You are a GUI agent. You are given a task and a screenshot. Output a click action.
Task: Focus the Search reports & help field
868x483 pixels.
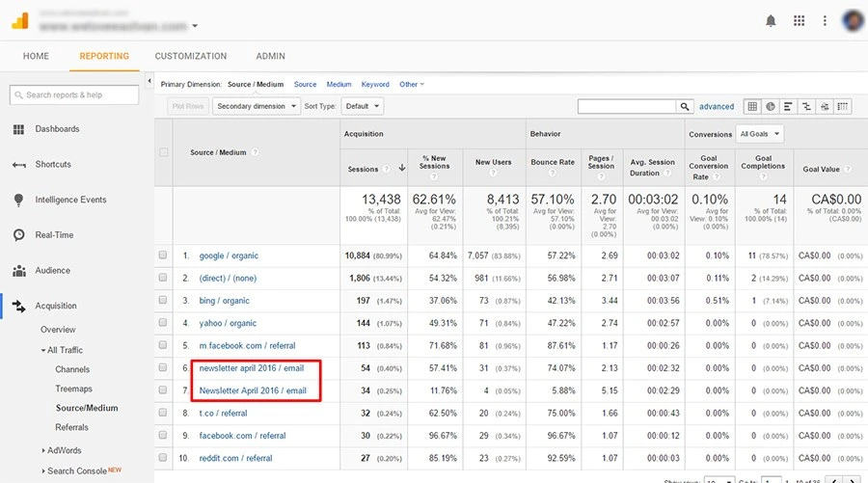point(74,94)
